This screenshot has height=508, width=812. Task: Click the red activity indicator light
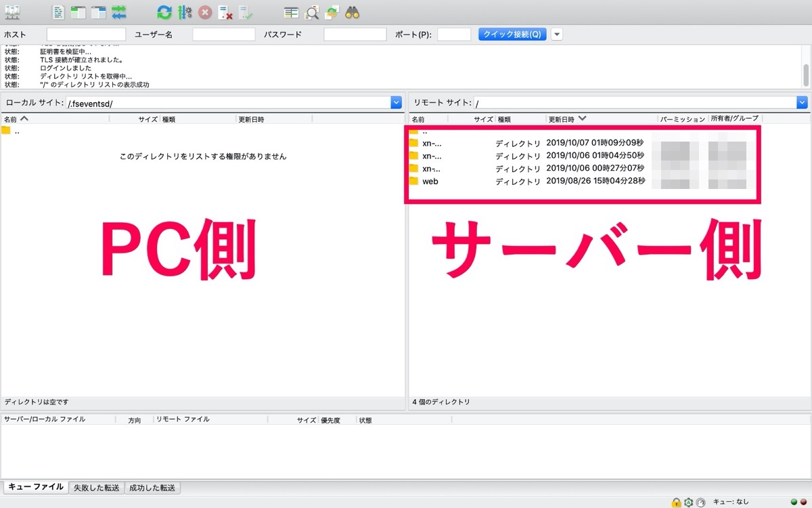click(804, 503)
